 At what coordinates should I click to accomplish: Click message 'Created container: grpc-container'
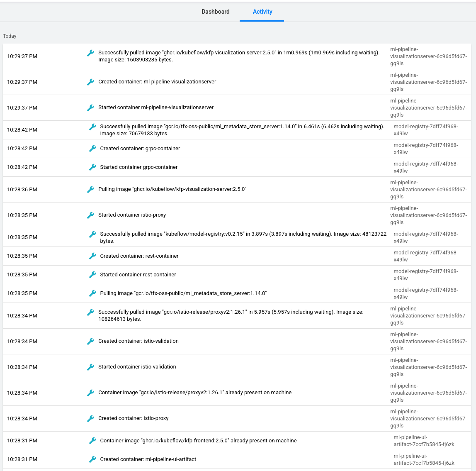click(140, 148)
